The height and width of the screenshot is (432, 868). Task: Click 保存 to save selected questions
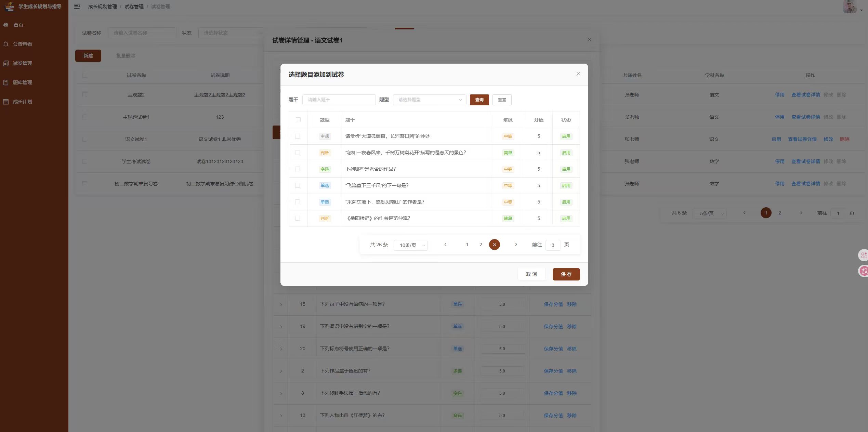pos(566,274)
